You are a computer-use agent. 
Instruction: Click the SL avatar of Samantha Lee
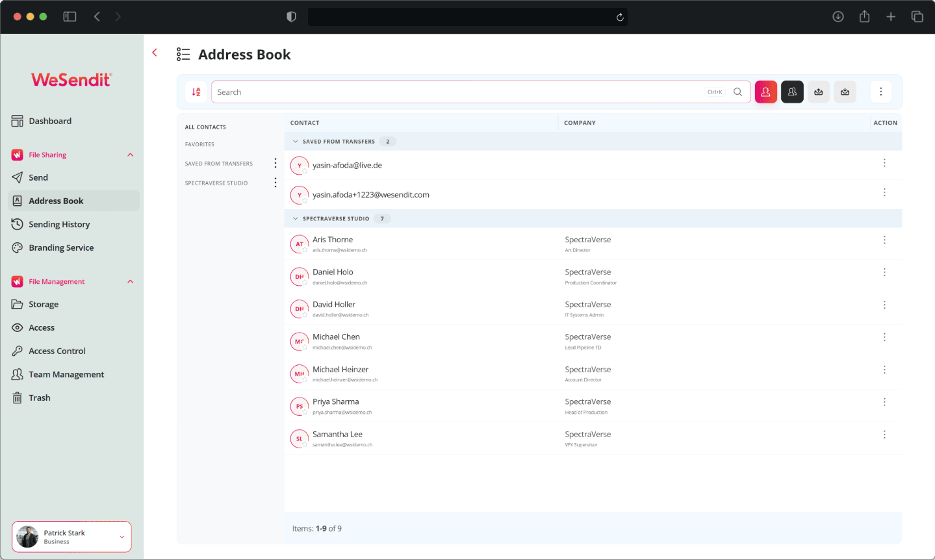point(299,439)
